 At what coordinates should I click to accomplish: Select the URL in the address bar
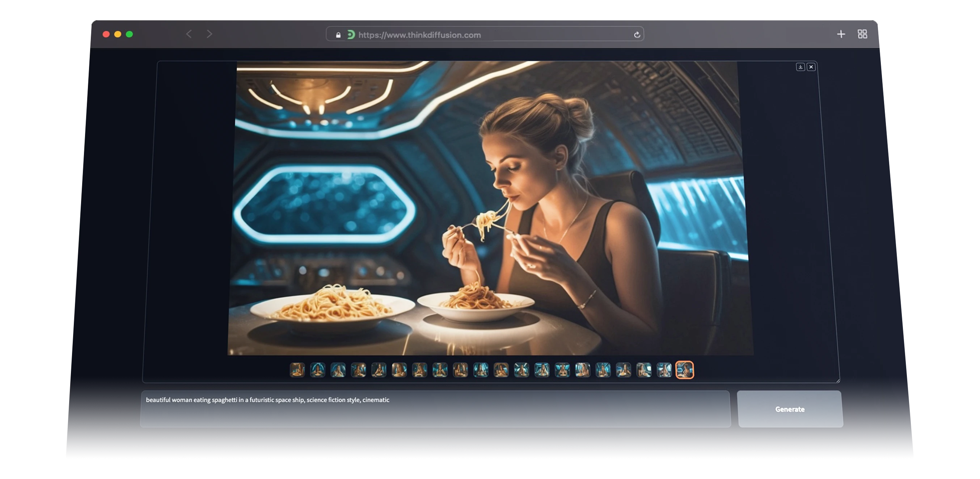click(420, 35)
